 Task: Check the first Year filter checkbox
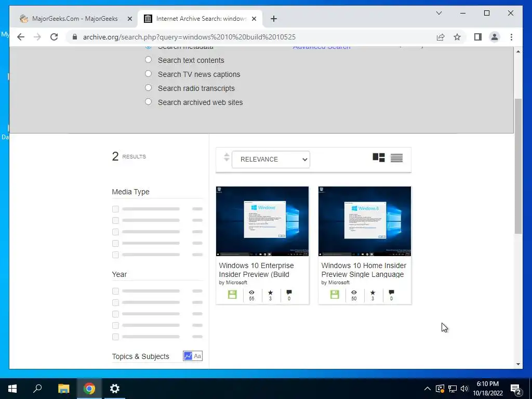pos(116,291)
